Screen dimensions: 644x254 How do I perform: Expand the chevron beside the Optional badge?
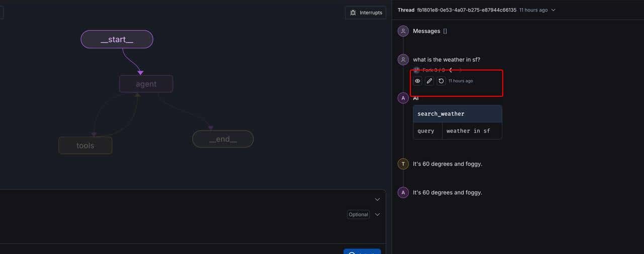(377, 215)
